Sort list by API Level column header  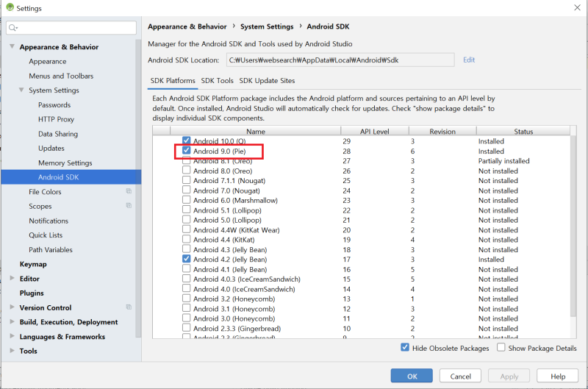tap(375, 132)
